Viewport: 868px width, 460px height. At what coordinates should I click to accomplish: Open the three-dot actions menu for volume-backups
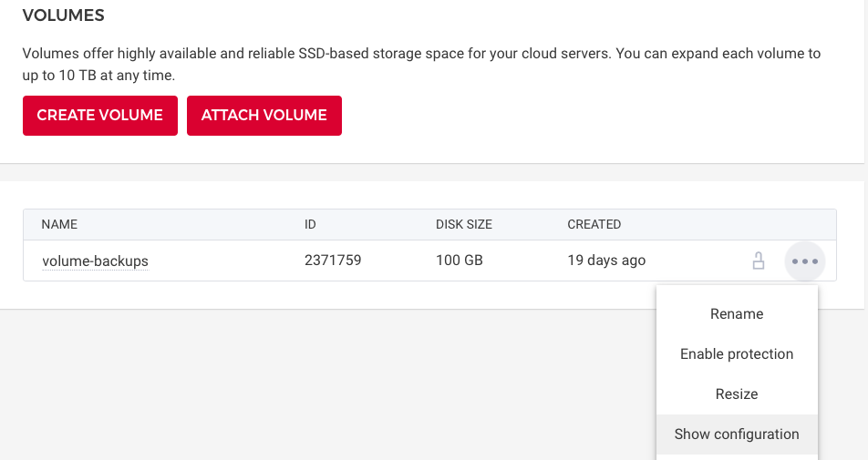coord(804,261)
